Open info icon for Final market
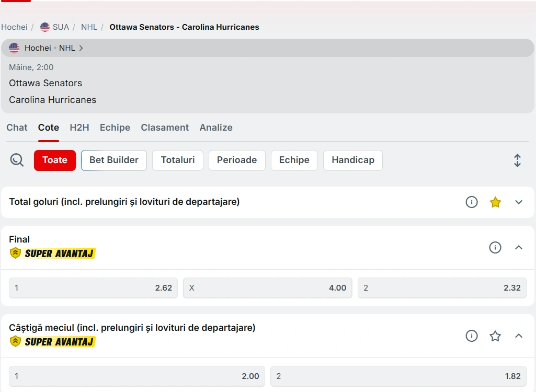 coord(495,248)
